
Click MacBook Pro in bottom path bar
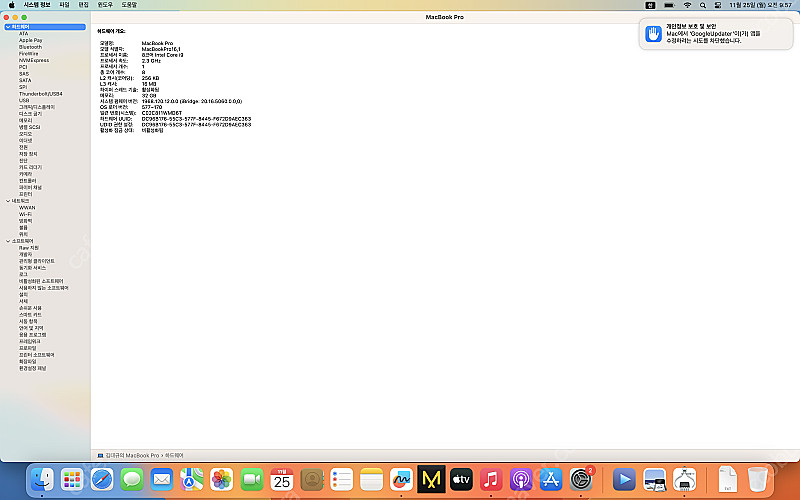click(x=132, y=455)
